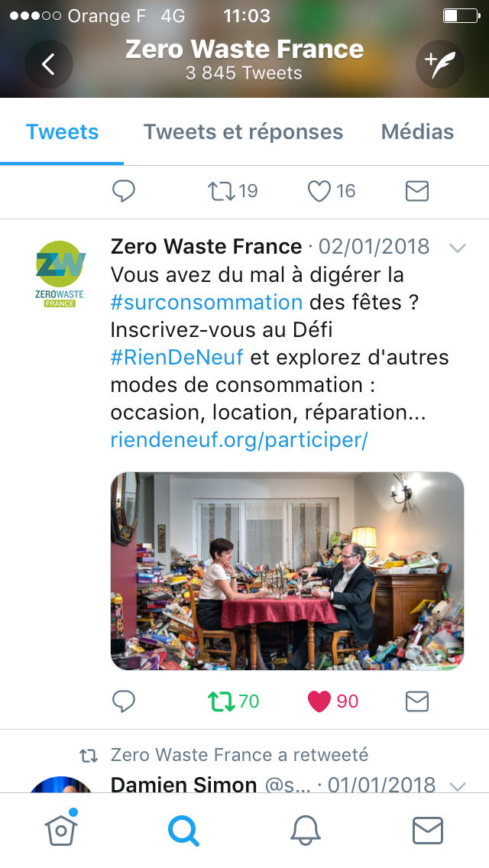This screenshot has width=489, height=868.
Task: Retweet the tweet showing 19 retweets
Action: (232, 191)
